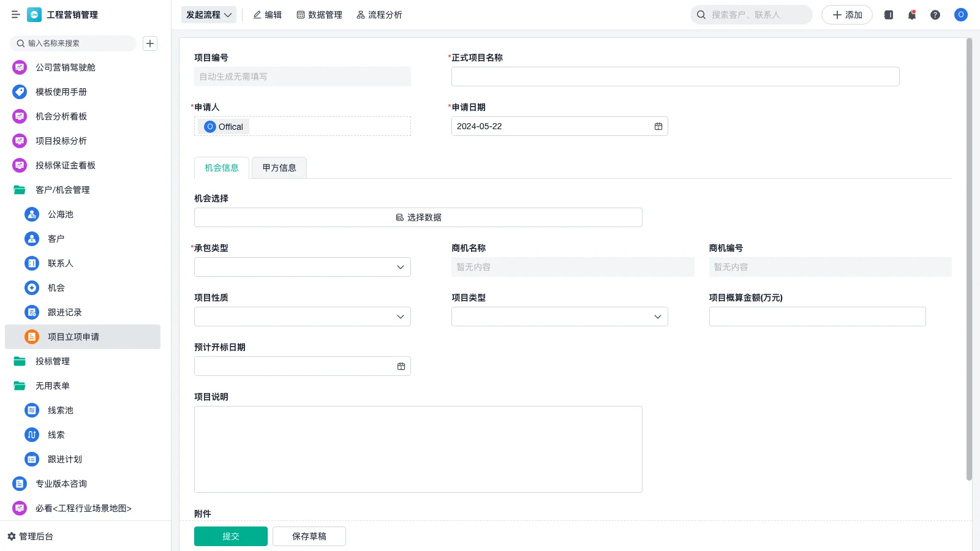Open the contacts book icon in header
The height and width of the screenshot is (551, 980).
[x=889, y=15]
